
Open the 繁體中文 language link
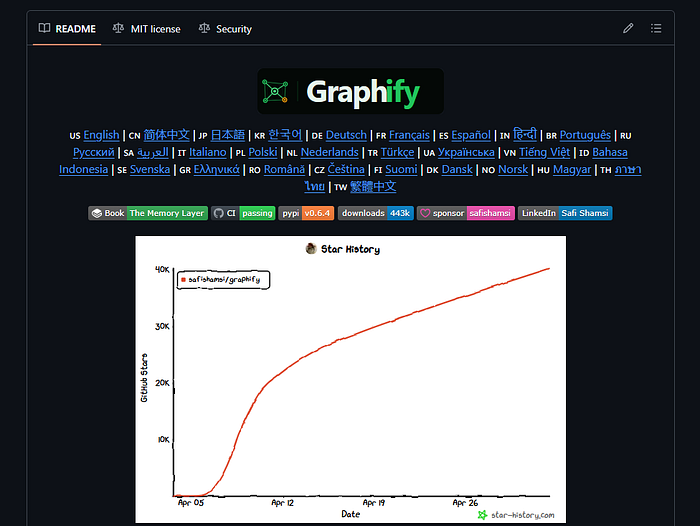click(373, 187)
